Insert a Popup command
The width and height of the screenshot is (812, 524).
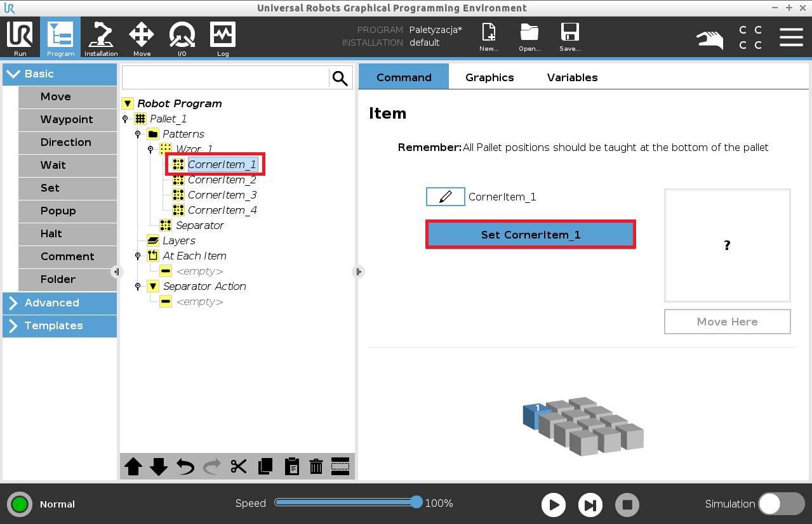click(67, 211)
